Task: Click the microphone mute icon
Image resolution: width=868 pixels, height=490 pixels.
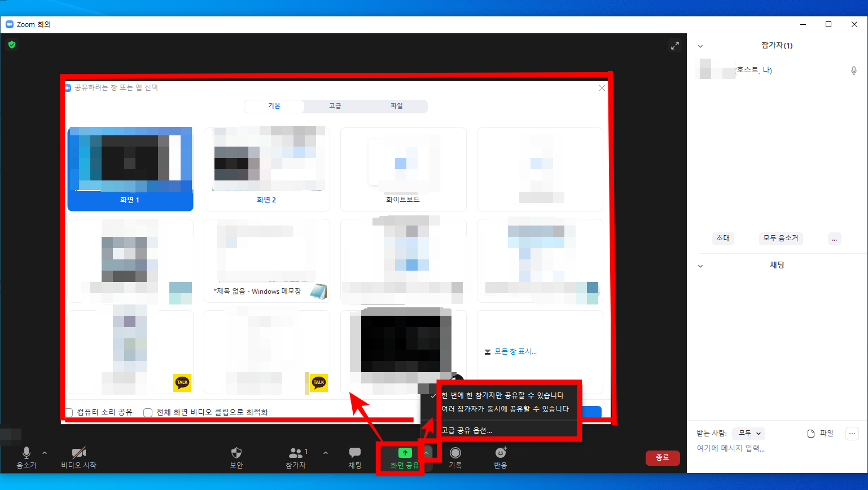Action: point(26,452)
